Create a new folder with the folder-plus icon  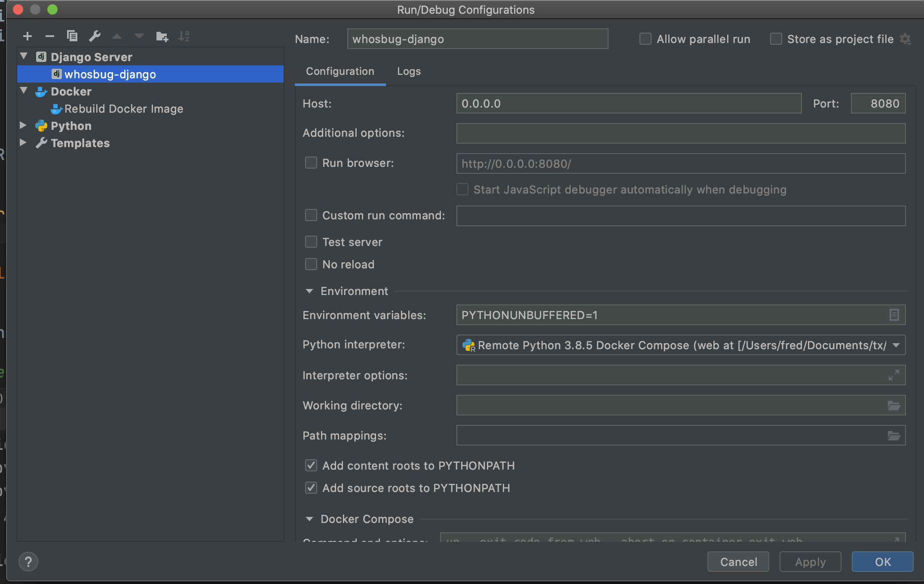162,37
